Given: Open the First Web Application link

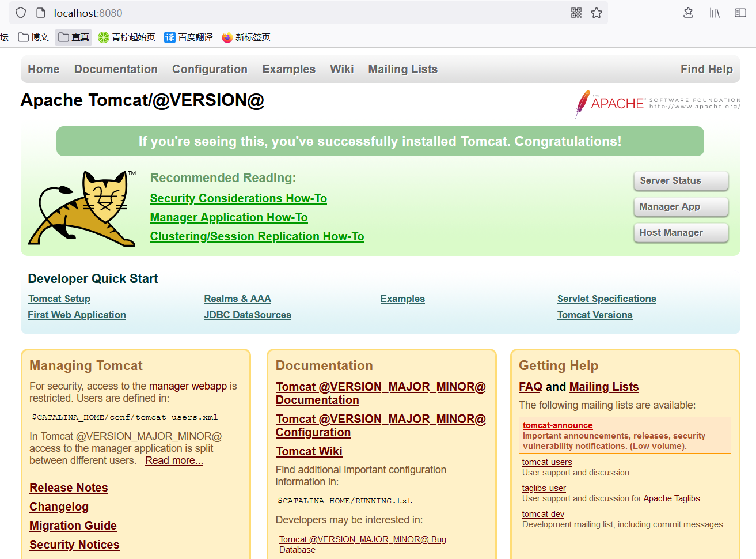Looking at the screenshot, I should 77,315.
